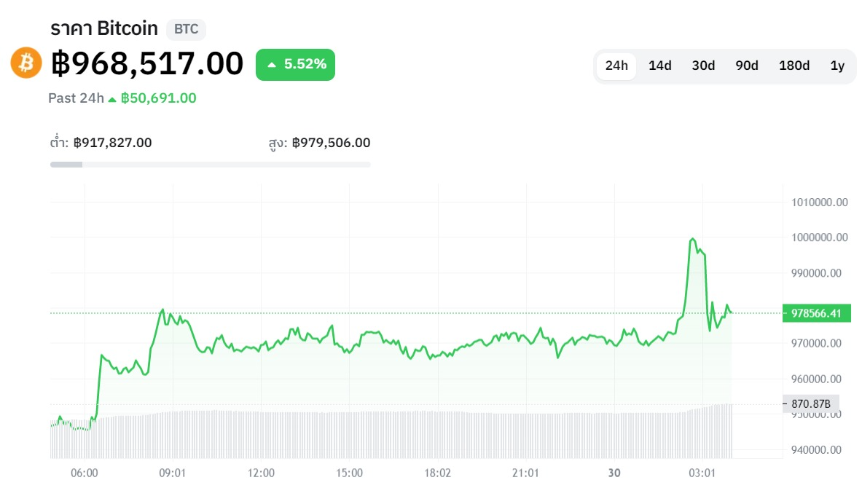Screen dimensions: 862x504
Task: Click the 870.87B volume label
Action: click(x=811, y=403)
